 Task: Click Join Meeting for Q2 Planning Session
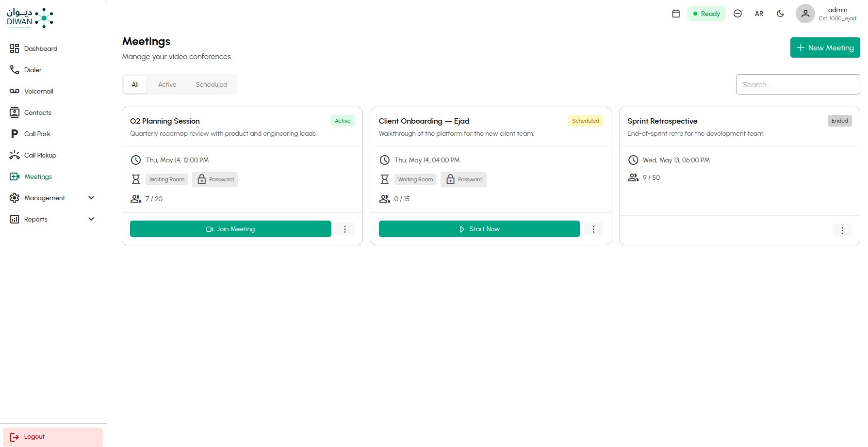click(x=230, y=229)
